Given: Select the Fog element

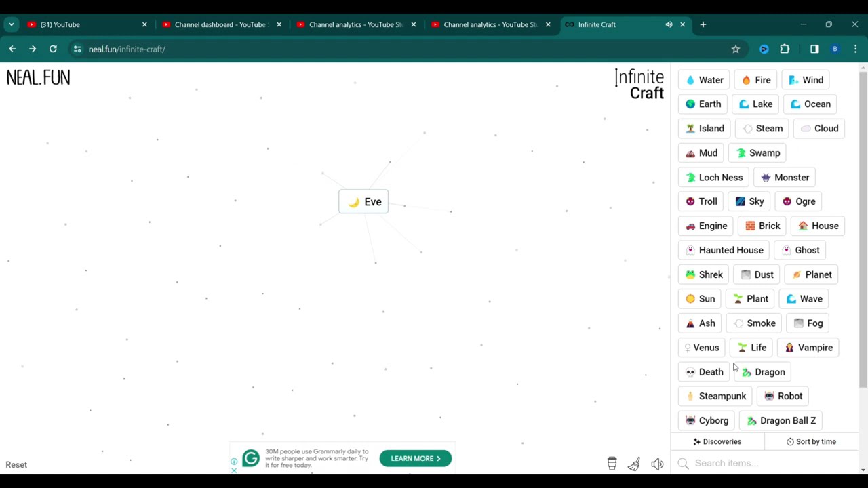Looking at the screenshot, I should pos(808,323).
